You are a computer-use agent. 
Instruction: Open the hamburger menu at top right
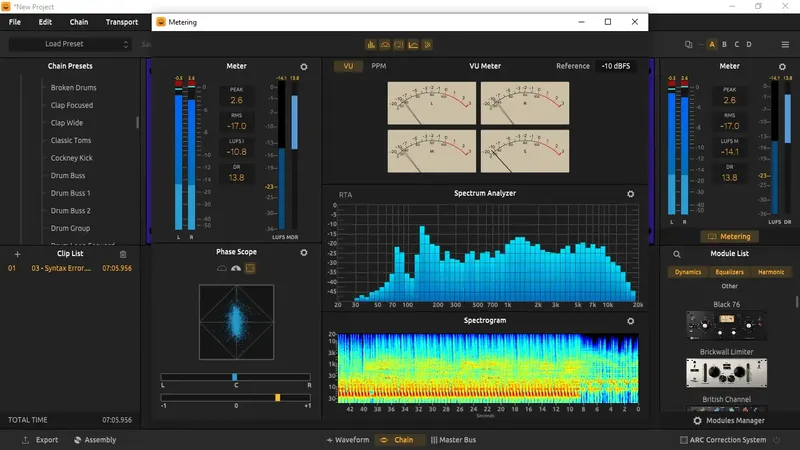coord(785,44)
